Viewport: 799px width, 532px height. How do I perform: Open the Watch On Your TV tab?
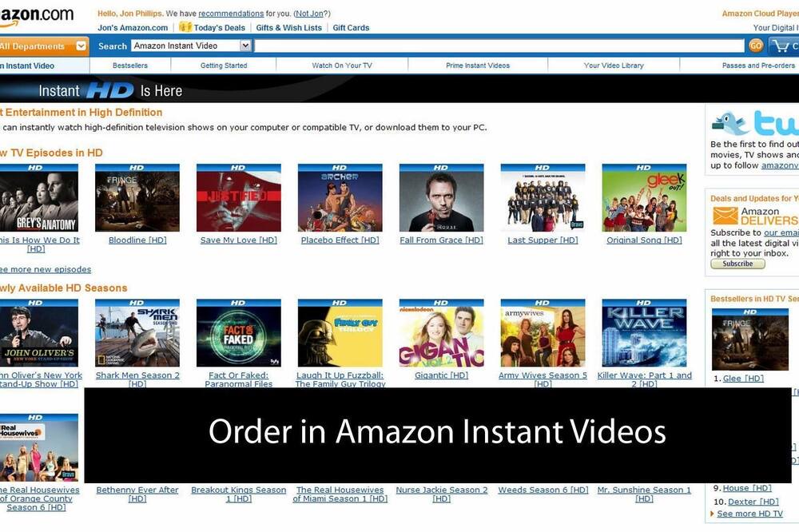(342, 66)
